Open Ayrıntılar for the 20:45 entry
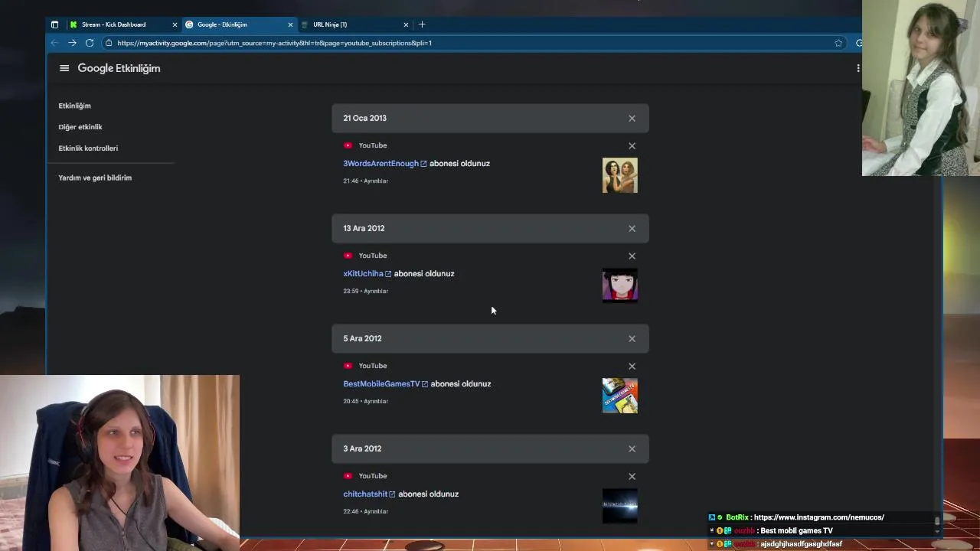 point(376,402)
